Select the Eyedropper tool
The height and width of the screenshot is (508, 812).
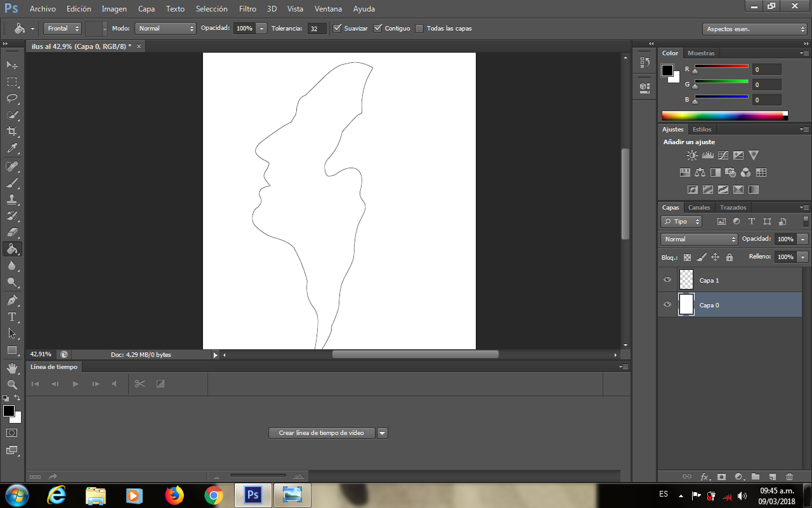pos(12,149)
